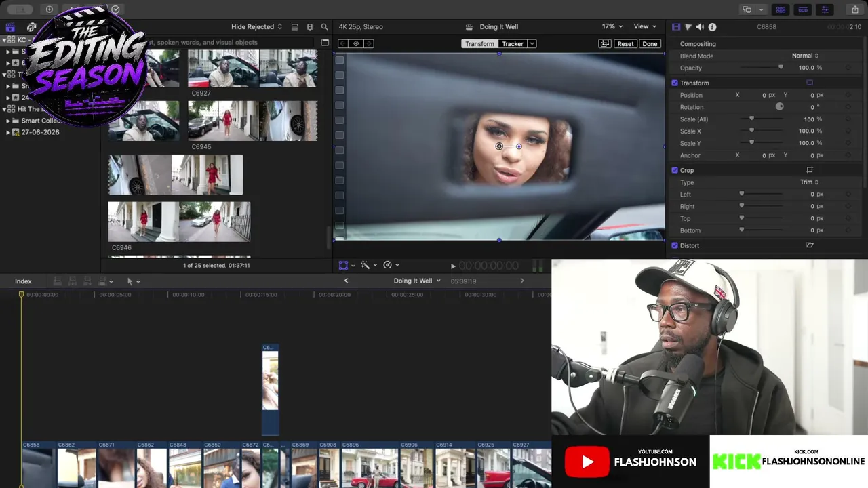
Task: Open the dropdown arrow beside Tracker
Action: 532,44
